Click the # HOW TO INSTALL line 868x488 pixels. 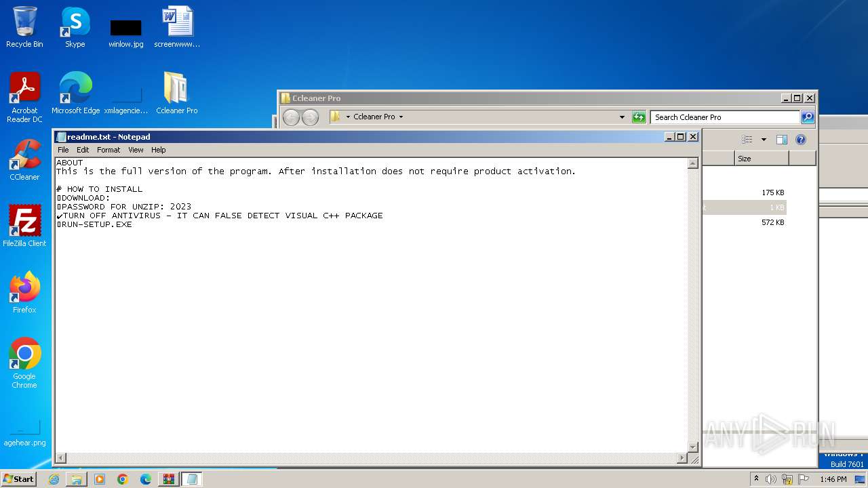pos(100,189)
